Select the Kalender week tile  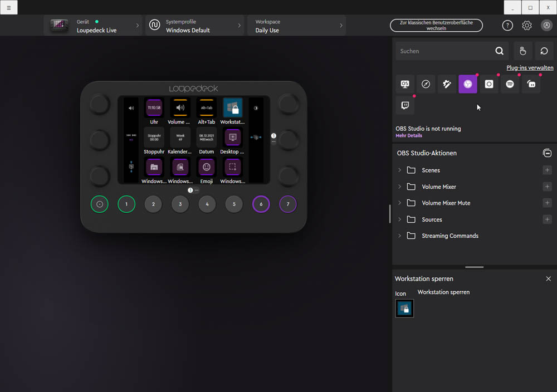(180, 137)
